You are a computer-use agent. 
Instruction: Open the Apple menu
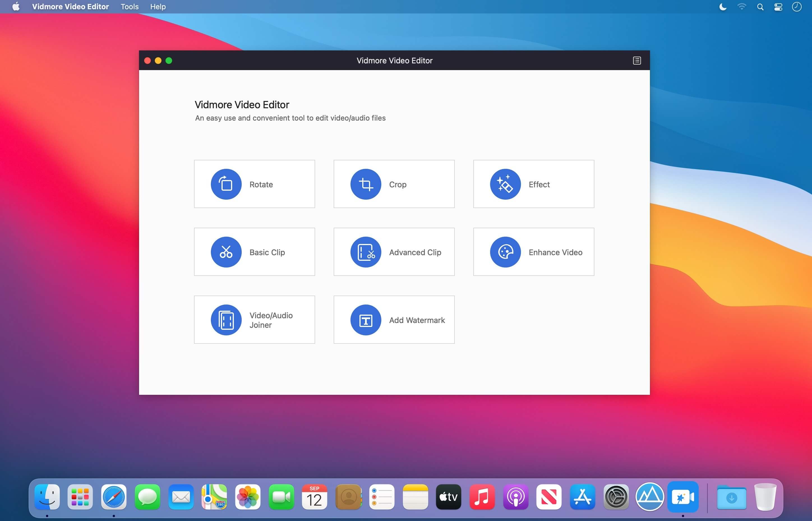click(16, 7)
